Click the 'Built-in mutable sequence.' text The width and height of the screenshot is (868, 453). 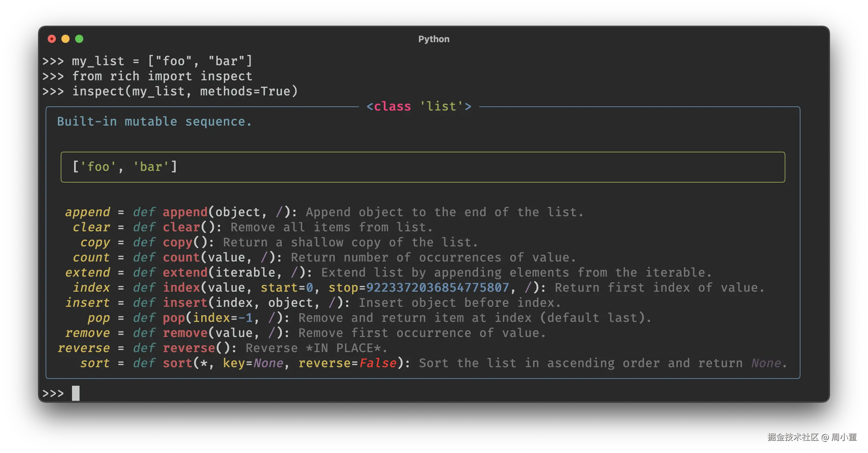click(154, 121)
